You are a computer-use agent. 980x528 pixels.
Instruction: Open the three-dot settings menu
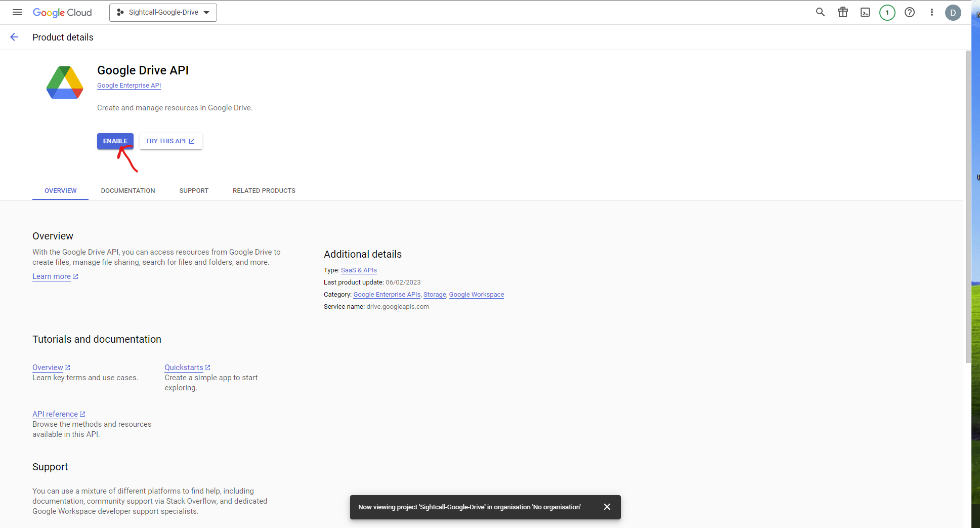[931, 12]
